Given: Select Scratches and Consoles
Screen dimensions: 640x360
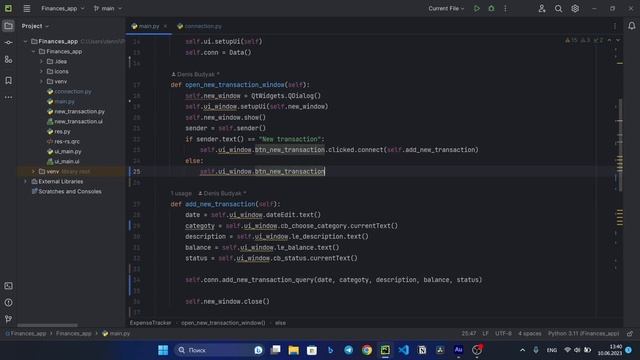Looking at the screenshot, I should coord(70,191).
